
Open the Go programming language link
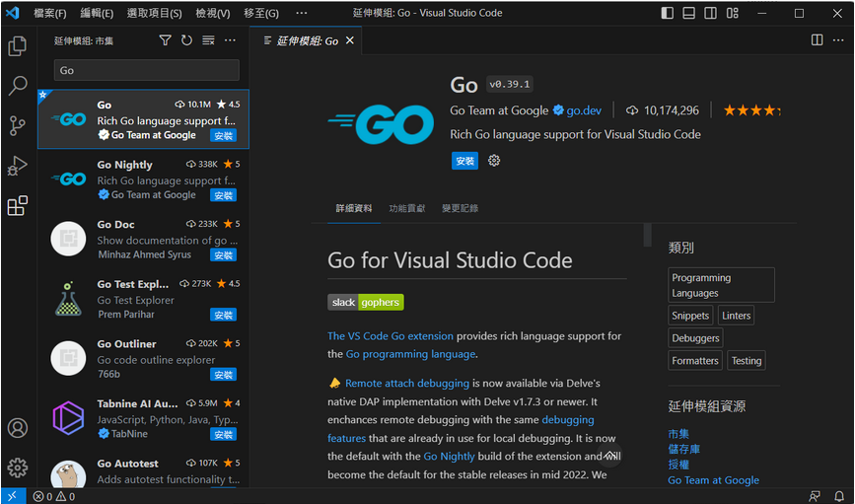(411, 354)
